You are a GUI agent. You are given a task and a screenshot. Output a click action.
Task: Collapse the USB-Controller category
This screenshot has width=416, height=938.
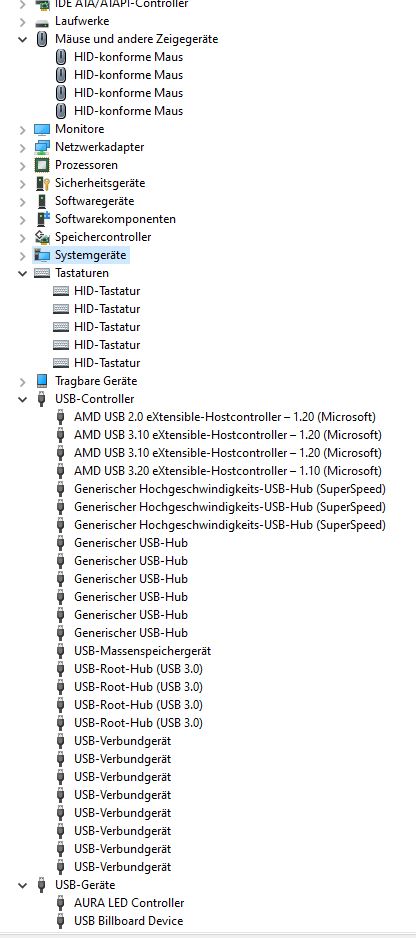pyautogui.click(x=23, y=399)
